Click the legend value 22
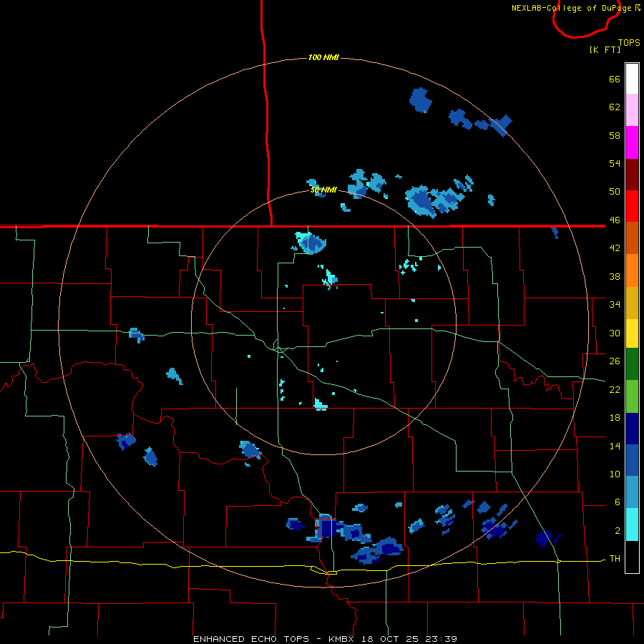This screenshot has width=644, height=644. [x=615, y=390]
